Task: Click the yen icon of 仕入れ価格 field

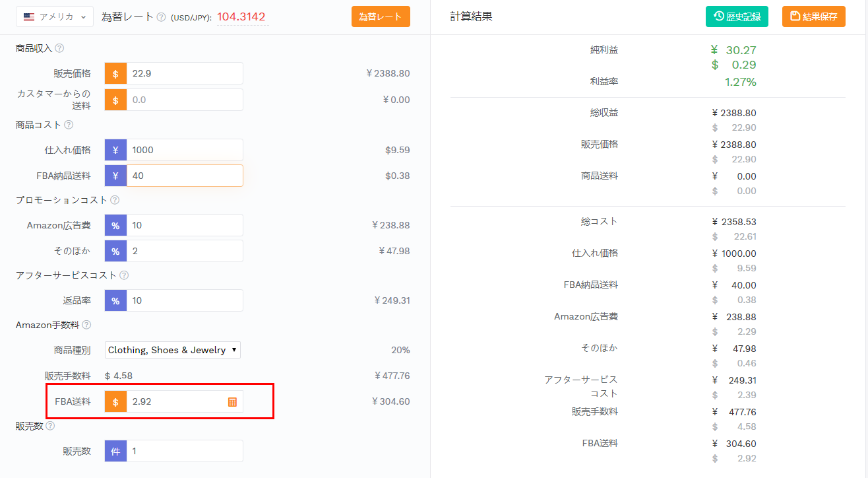Action: (x=115, y=150)
